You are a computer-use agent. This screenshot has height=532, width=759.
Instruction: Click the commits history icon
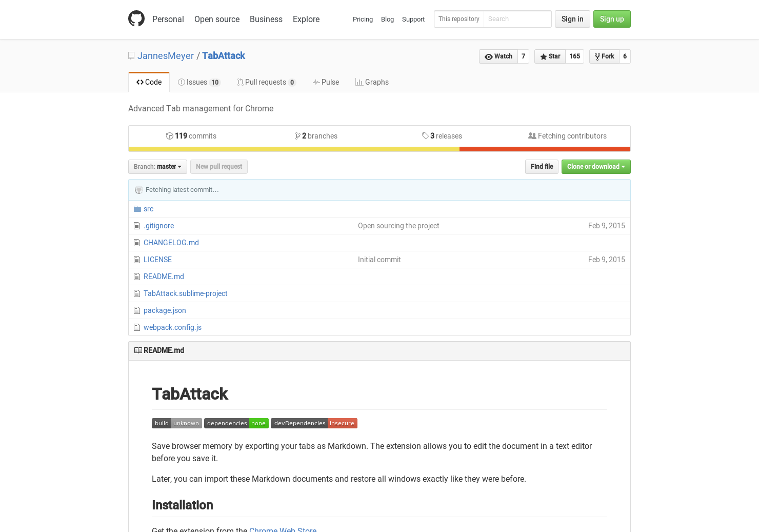[x=169, y=135]
